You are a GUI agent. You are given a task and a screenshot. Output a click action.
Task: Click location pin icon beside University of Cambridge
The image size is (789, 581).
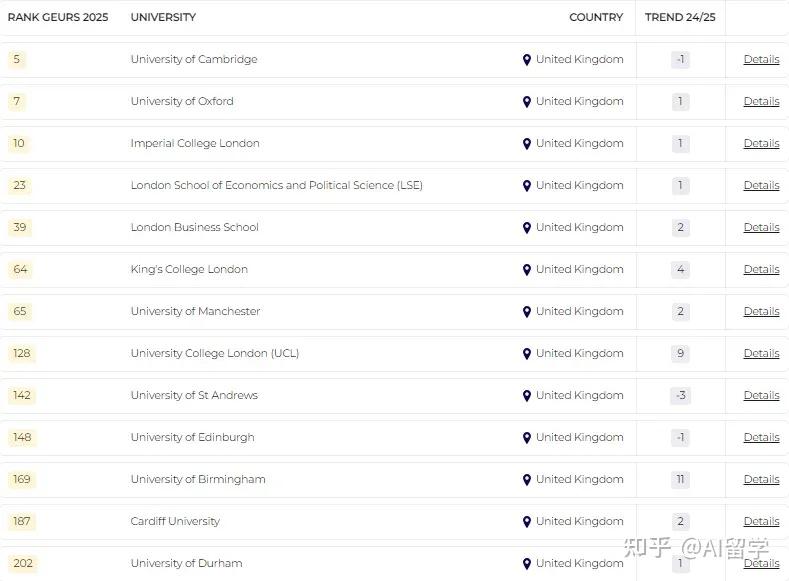tap(527, 60)
